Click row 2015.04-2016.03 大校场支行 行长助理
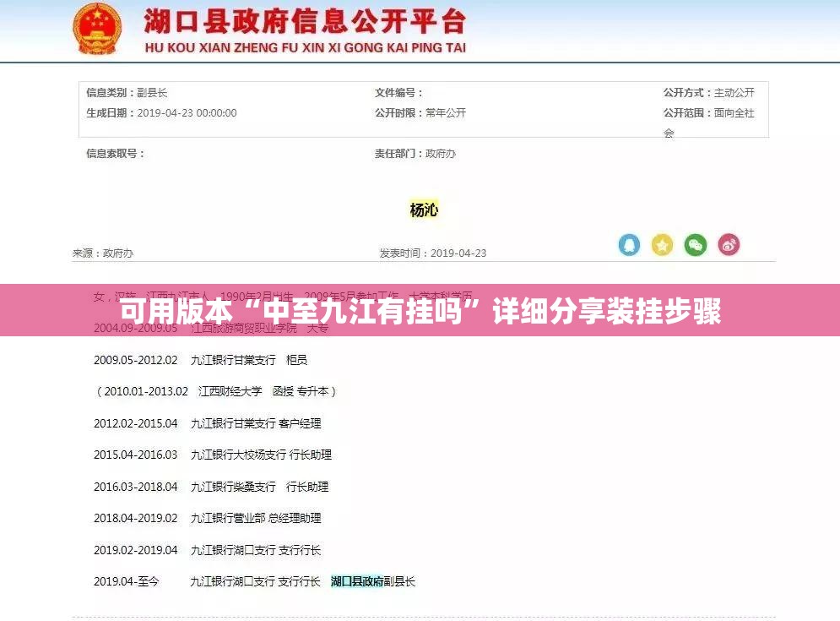Screen dimensions: 840x621 [213, 455]
